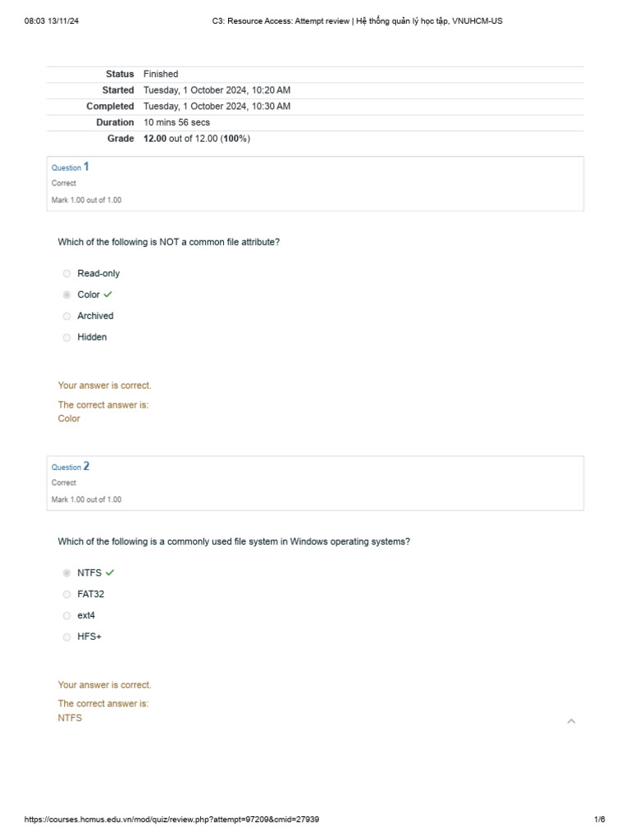Click the green checkmark beside Color
Image resolution: width=630 pixels, height=840 pixels.
108,294
